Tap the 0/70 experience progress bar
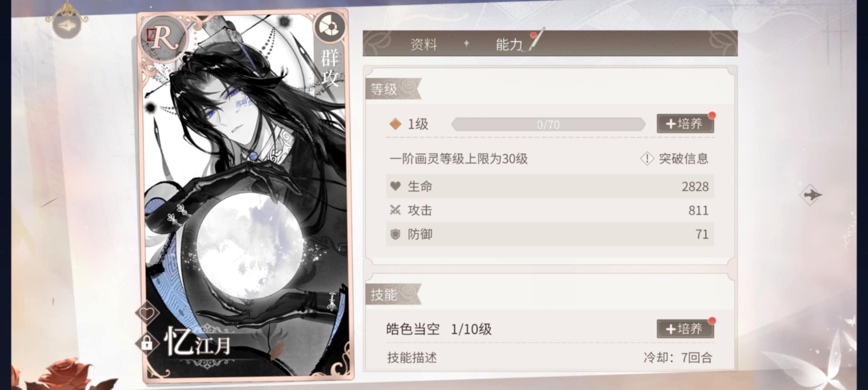868x390 pixels. point(548,124)
